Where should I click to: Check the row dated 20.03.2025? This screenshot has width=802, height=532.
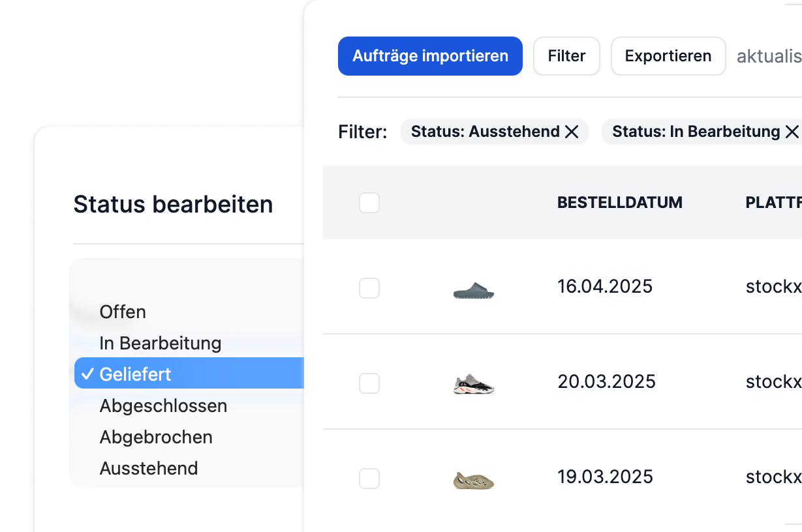tap(369, 383)
